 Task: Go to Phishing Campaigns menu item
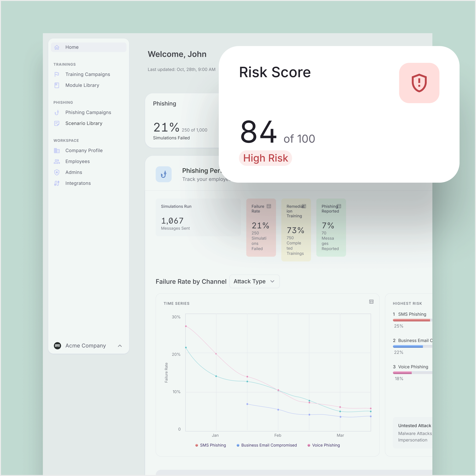pyautogui.click(x=88, y=112)
